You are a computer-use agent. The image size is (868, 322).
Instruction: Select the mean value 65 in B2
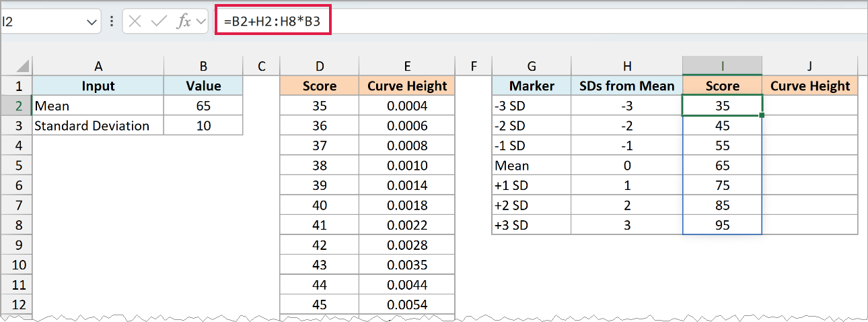[203, 106]
